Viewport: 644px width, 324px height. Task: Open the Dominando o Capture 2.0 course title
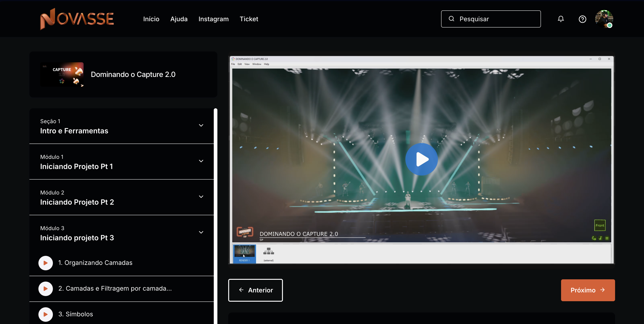point(133,74)
